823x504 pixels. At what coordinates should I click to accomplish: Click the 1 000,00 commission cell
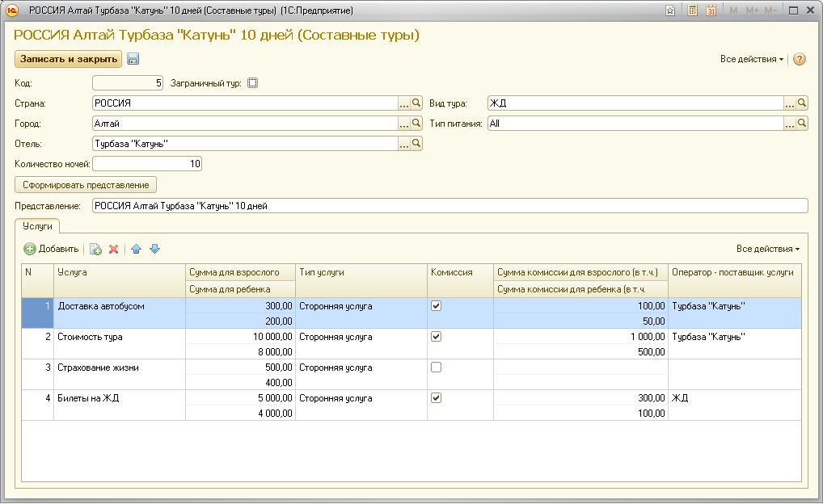(580, 337)
